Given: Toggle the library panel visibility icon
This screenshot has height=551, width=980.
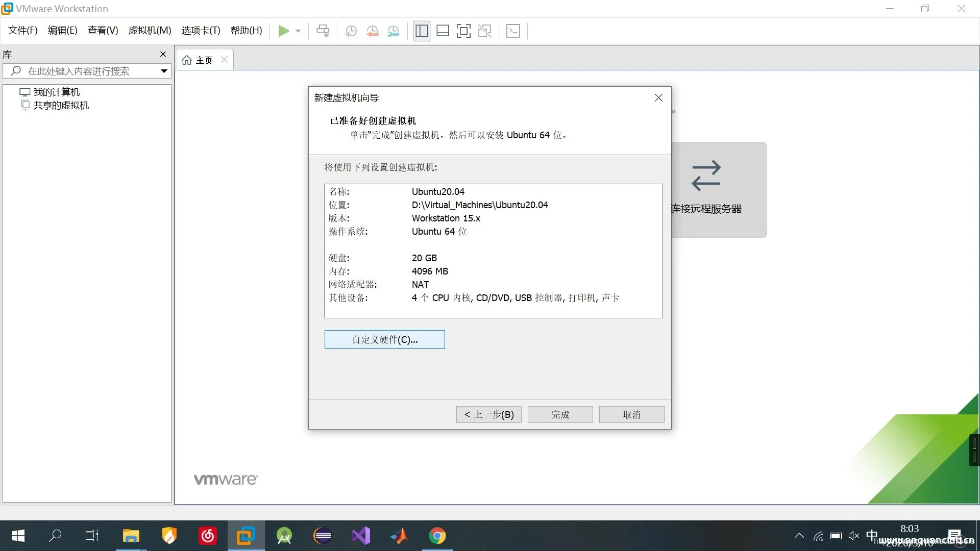Looking at the screenshot, I should (x=422, y=31).
